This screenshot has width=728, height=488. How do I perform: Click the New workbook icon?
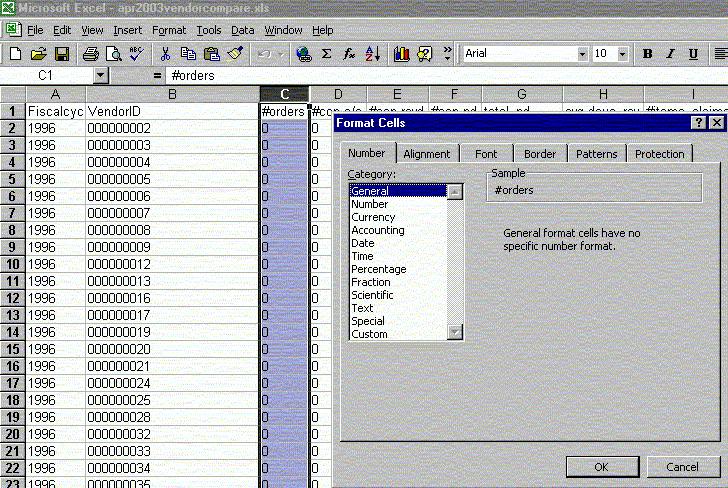click(x=15, y=54)
